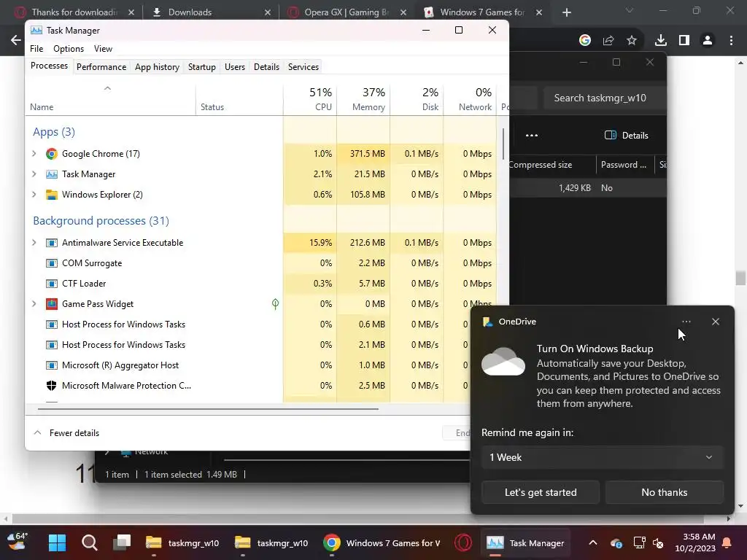Open Task View on the taskbar
Image resolution: width=747 pixels, height=560 pixels.
click(x=122, y=542)
